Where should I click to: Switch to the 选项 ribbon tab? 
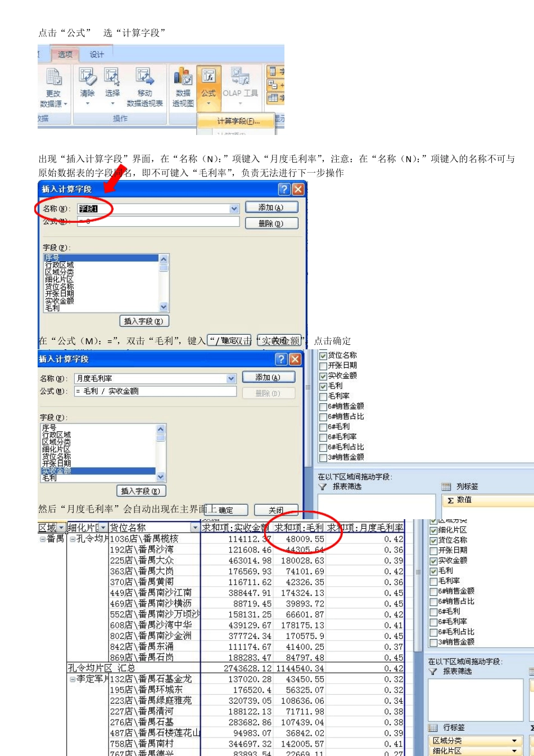[x=65, y=55]
